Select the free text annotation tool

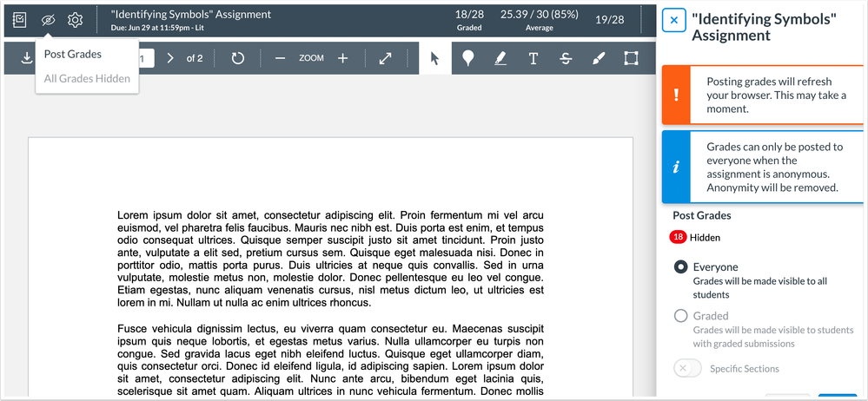533,58
